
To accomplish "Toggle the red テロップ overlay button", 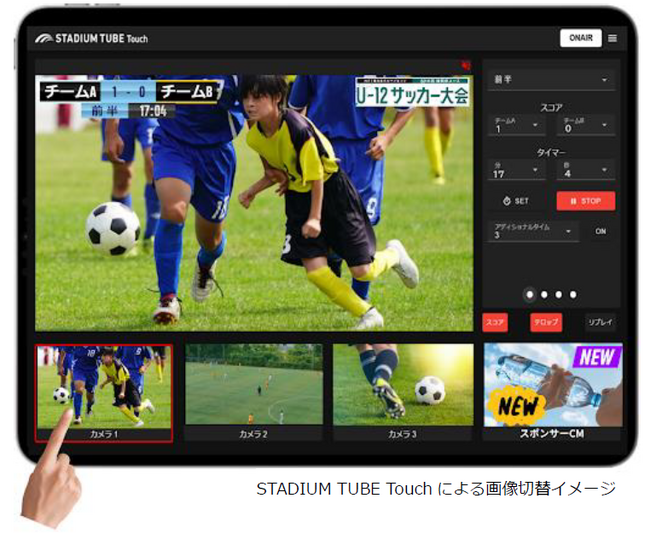I will click(546, 322).
